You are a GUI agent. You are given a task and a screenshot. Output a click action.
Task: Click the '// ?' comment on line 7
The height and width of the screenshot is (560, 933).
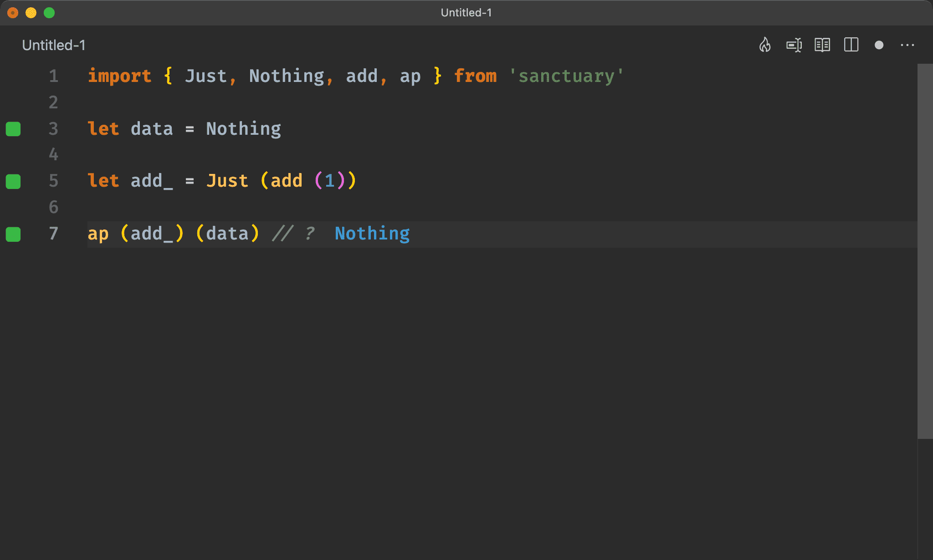293,234
